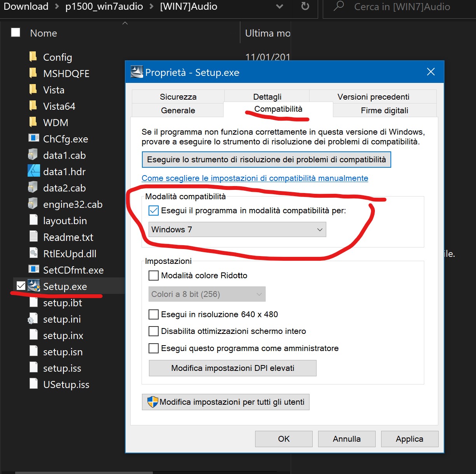Image resolution: width=476 pixels, height=474 pixels.
Task: Click the RtlExUpd.dll file icon
Action: click(x=34, y=253)
